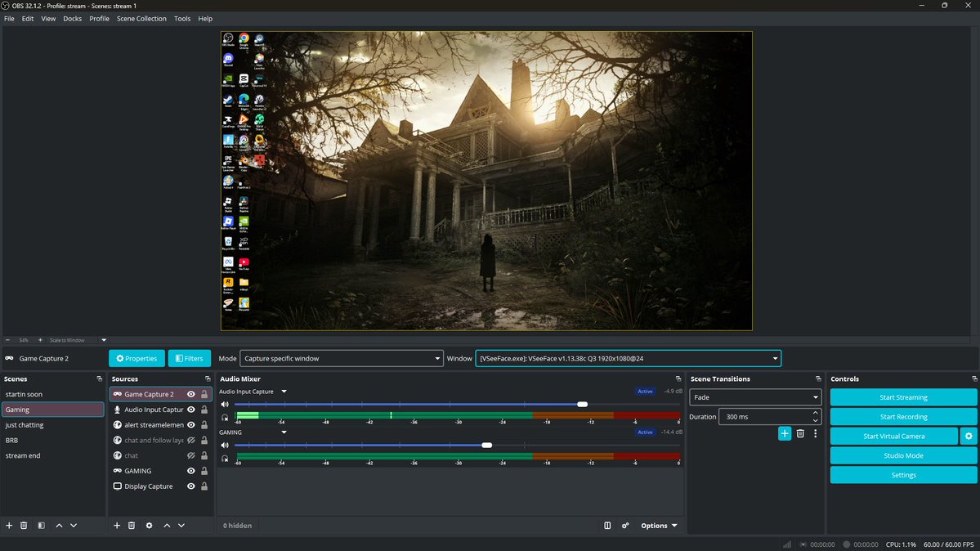Open Audio Mixer Options dropdown
Viewport: 980px width, 551px height.
point(659,526)
